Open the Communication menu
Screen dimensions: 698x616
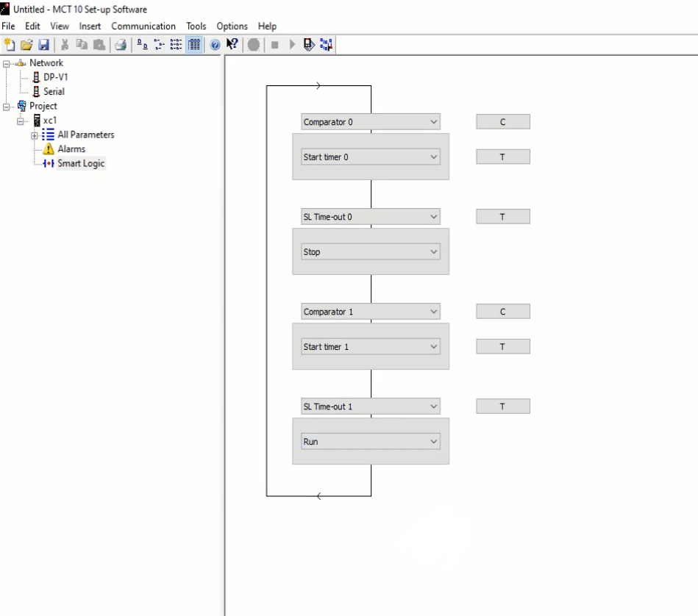click(143, 26)
